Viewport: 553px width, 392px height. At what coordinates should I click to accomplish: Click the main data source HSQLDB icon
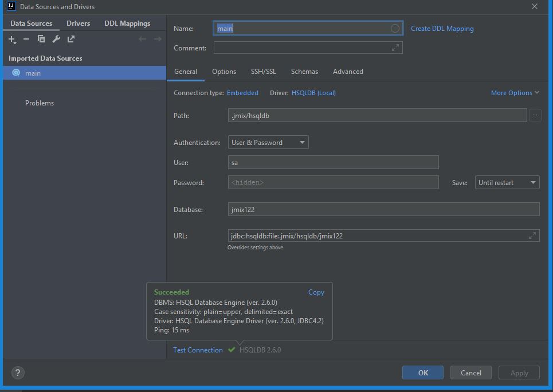point(16,73)
